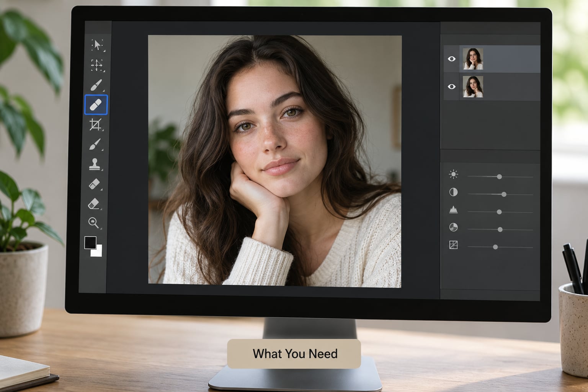Select the bottom layer thumbnail
This screenshot has height=392, width=588.
coord(473,87)
